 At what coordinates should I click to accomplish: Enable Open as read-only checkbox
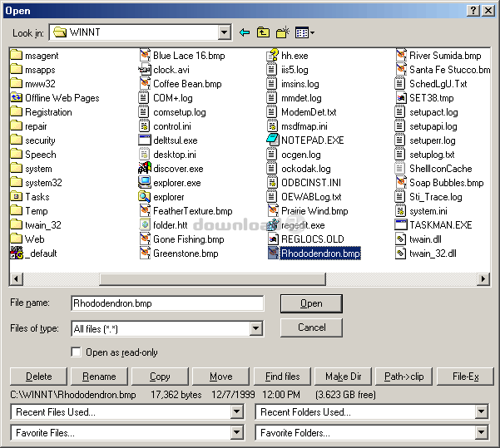pos(77,352)
